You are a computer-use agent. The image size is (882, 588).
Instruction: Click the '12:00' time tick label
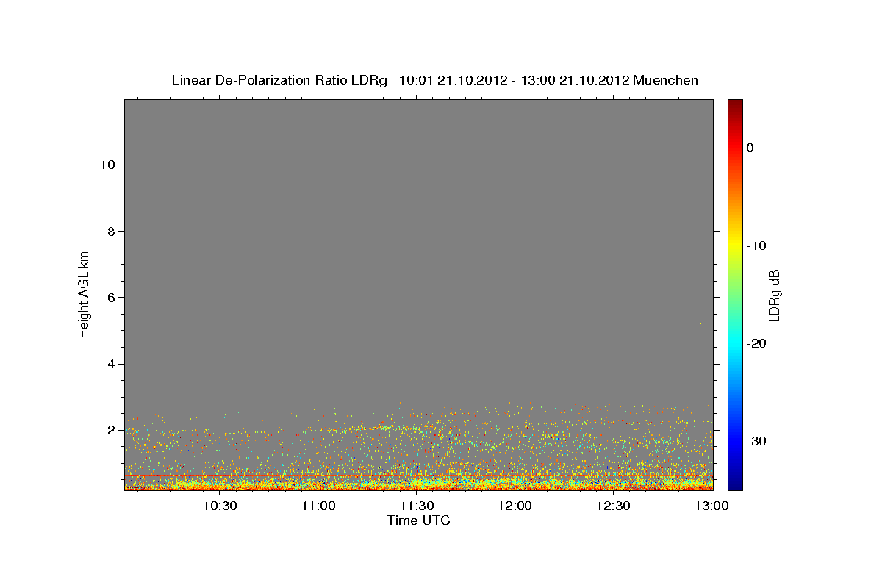pos(515,506)
